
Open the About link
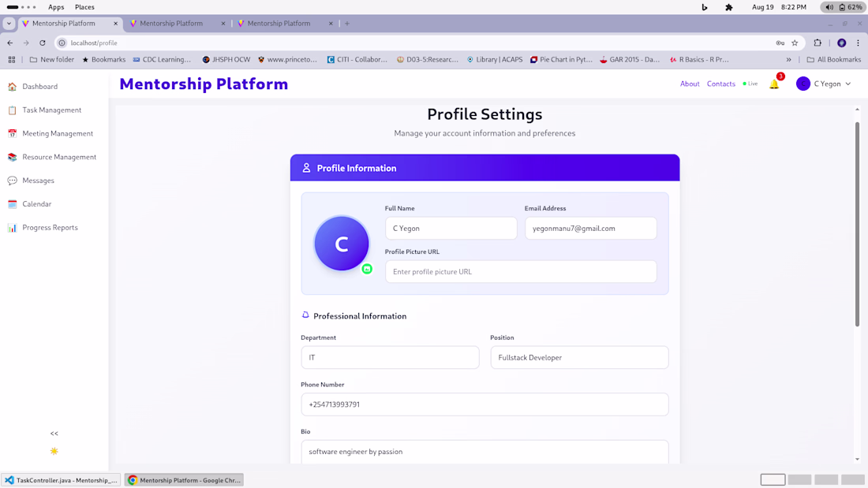[x=690, y=84]
